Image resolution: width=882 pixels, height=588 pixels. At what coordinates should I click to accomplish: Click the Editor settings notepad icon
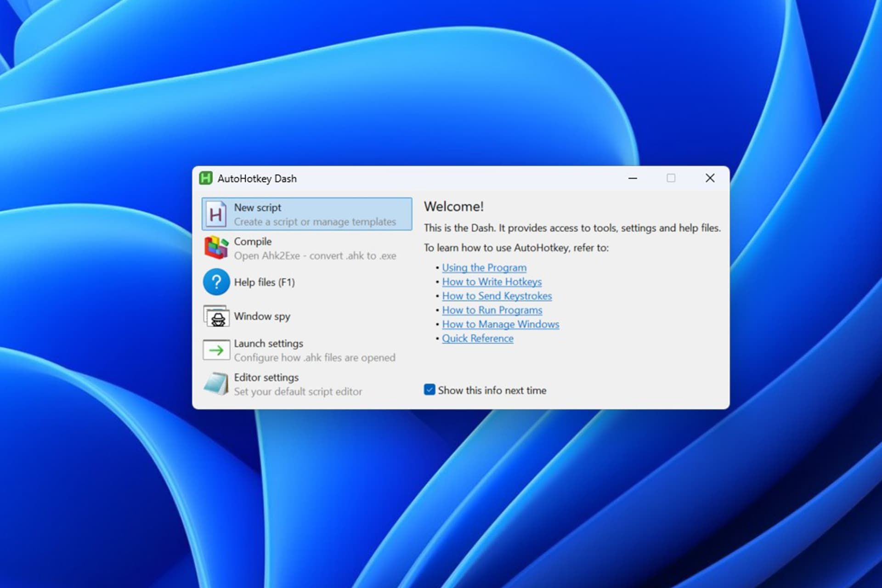point(216,384)
